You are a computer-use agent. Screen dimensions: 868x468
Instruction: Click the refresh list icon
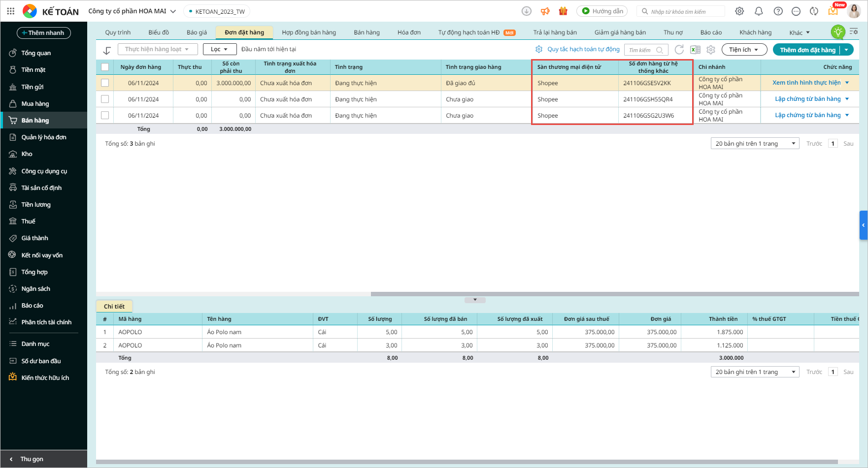(x=679, y=50)
